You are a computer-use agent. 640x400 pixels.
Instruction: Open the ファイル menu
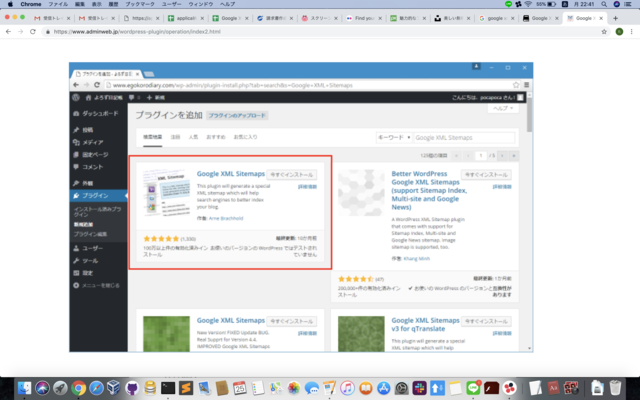click(58, 4)
